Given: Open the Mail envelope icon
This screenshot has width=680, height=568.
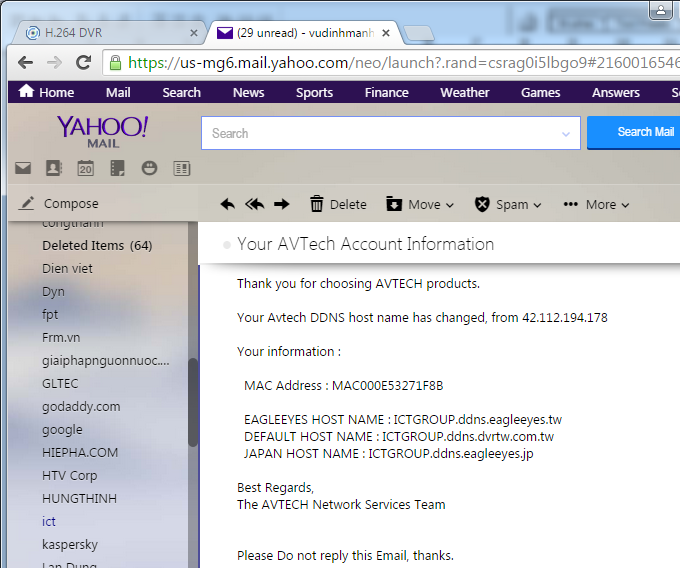Looking at the screenshot, I should (x=23, y=168).
